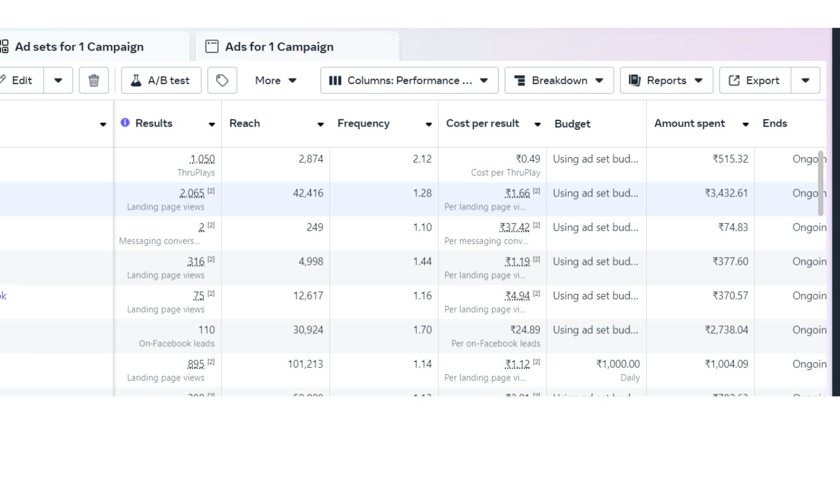
Task: Click the 1,050 ThruPlays result
Action: coord(202,159)
